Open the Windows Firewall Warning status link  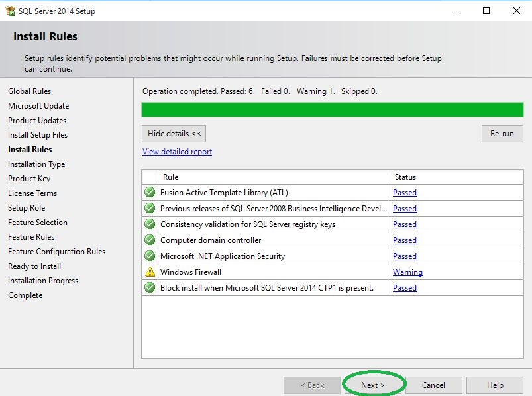(407, 272)
